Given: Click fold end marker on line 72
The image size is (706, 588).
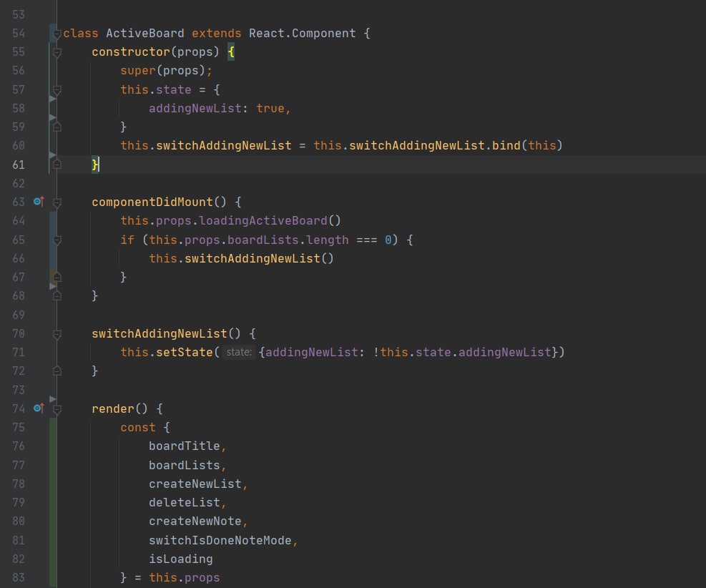Looking at the screenshot, I should [x=57, y=371].
